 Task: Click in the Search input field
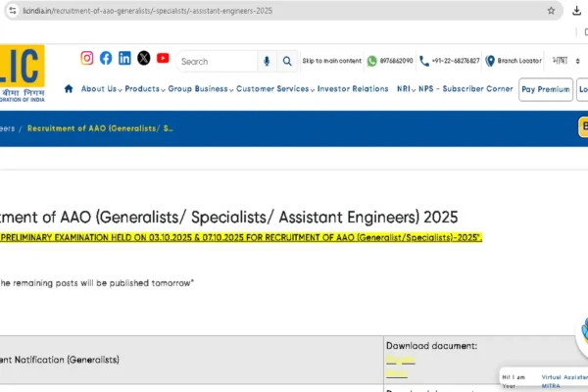(218, 61)
